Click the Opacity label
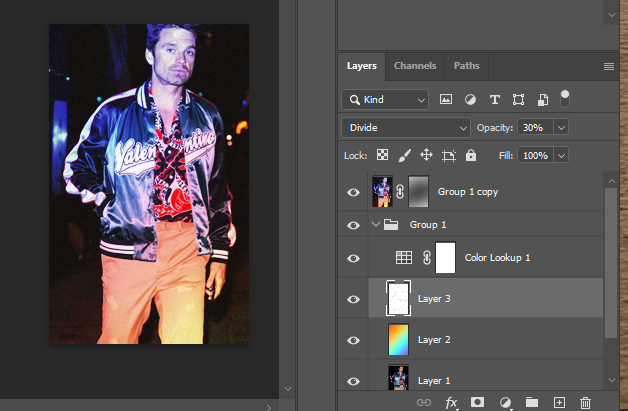 (x=495, y=128)
